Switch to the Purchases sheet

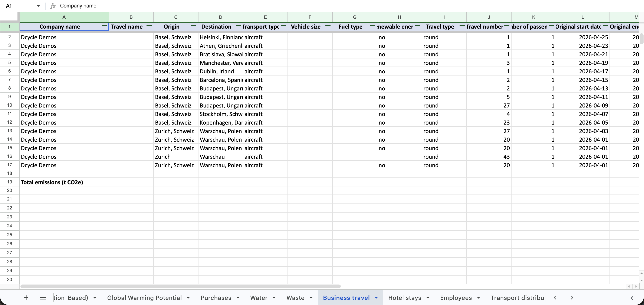(216, 298)
